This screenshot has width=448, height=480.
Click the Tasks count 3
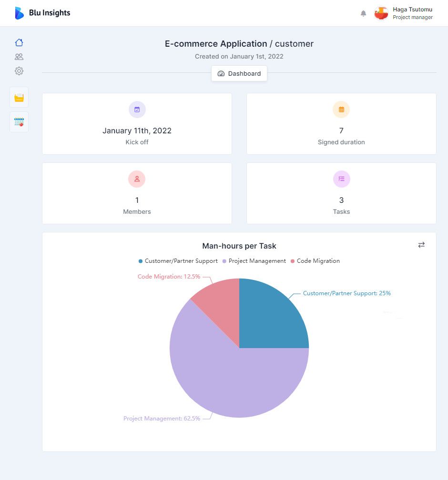tap(341, 200)
